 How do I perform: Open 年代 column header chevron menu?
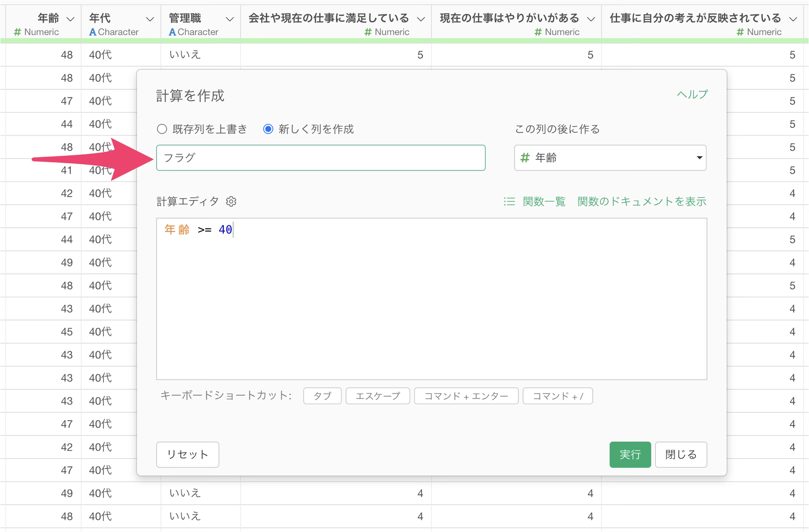150,19
